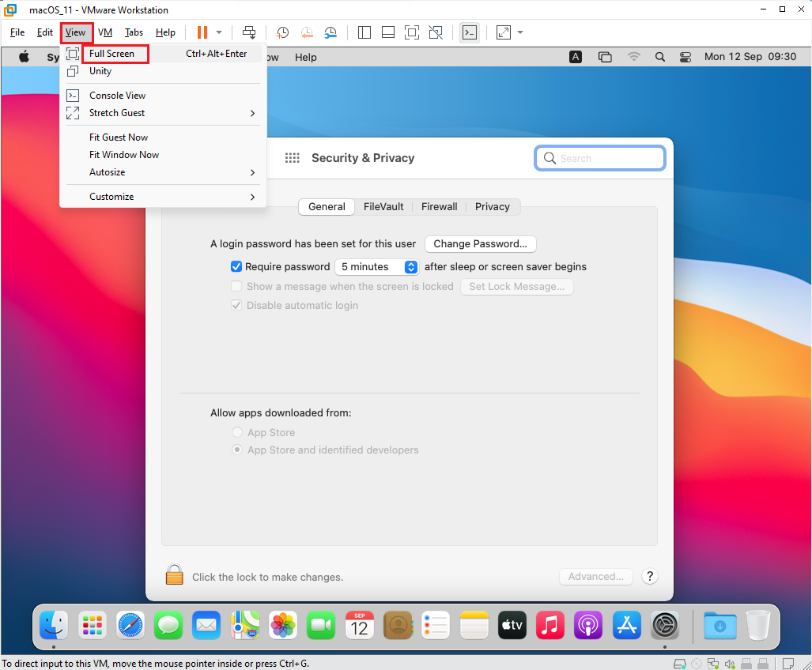The image size is (812, 670).
Task: Select the App Store radio button
Action: [x=236, y=432]
